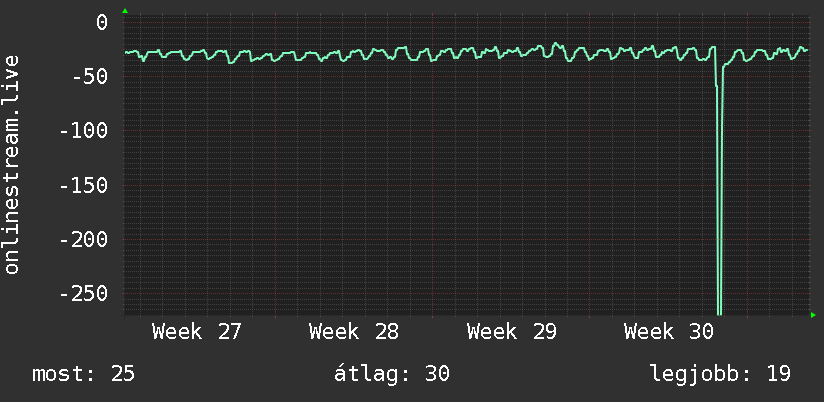Screen dimensions: 824x402
Task: Click the -200 y-axis label
Action: 84,240
